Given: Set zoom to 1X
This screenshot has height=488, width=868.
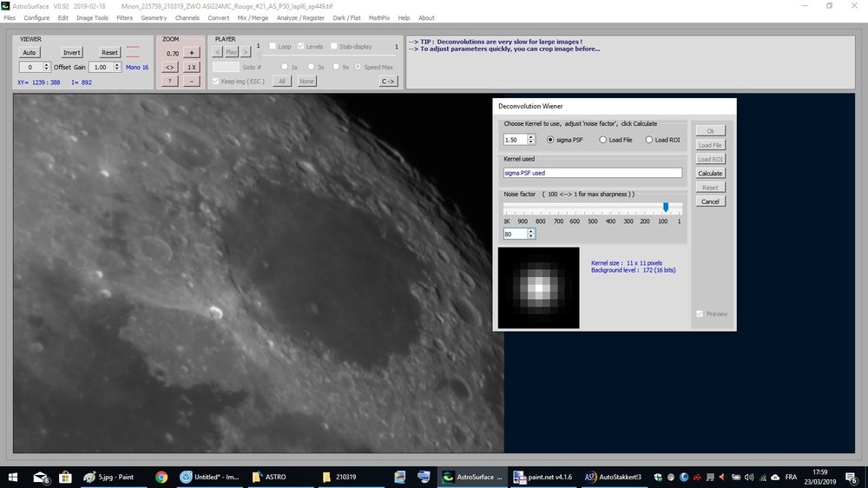Looking at the screenshot, I should 192,67.
